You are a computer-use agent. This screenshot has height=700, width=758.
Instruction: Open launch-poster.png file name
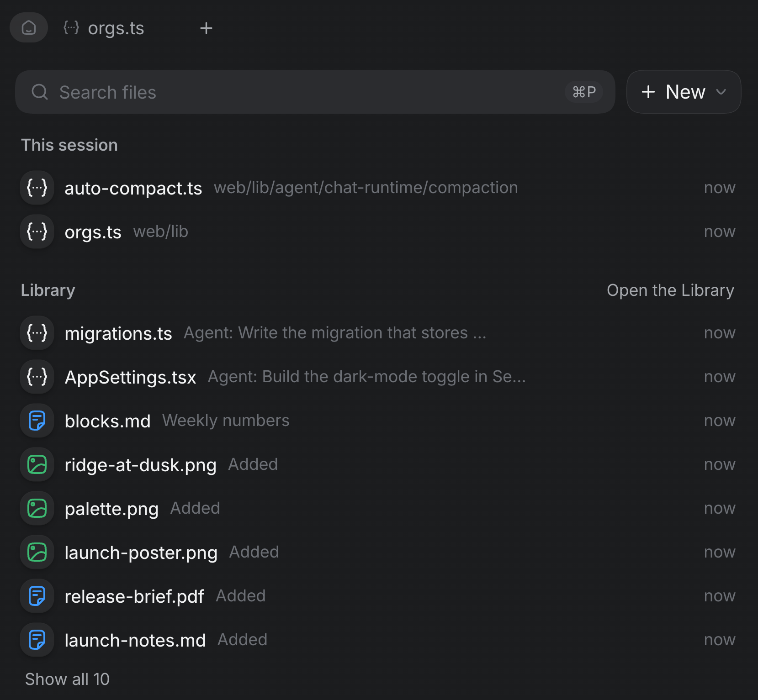pyautogui.click(x=141, y=553)
